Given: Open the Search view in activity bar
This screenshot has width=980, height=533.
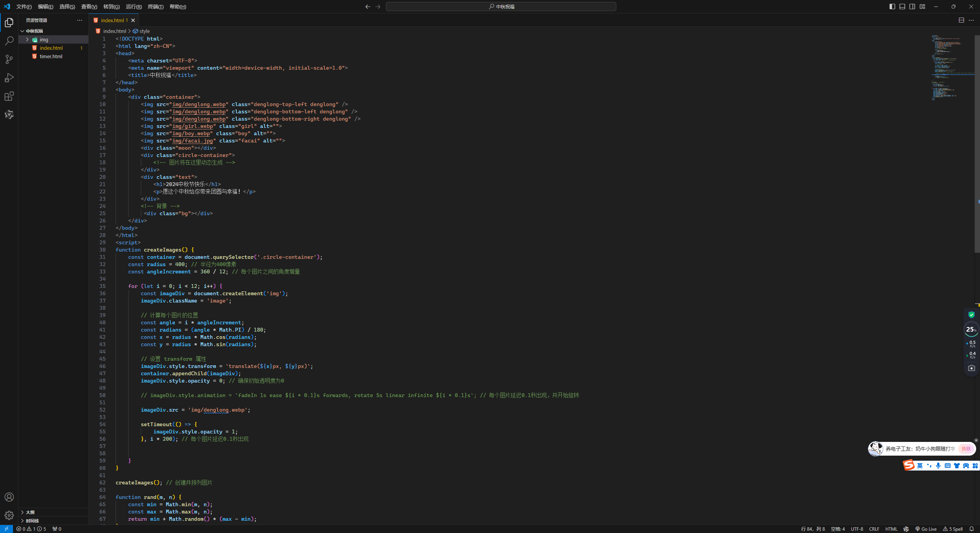Looking at the screenshot, I should click(9, 41).
